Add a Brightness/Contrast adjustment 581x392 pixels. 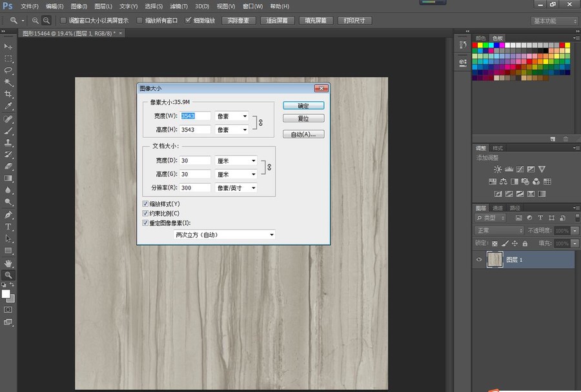tap(498, 169)
